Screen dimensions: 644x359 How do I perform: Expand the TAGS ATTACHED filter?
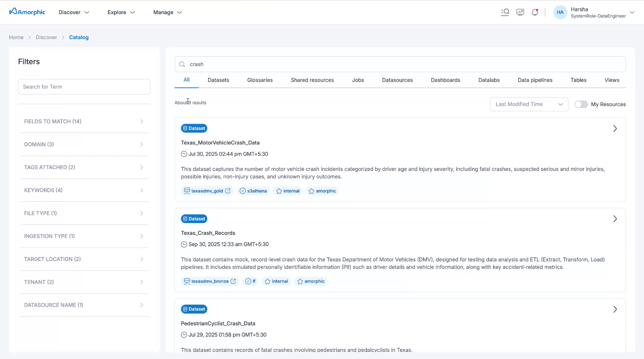[141, 167]
